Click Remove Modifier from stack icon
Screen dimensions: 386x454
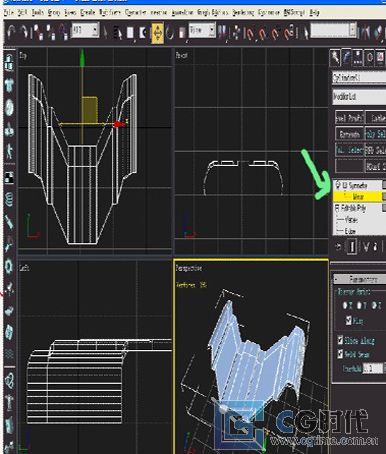click(376, 247)
